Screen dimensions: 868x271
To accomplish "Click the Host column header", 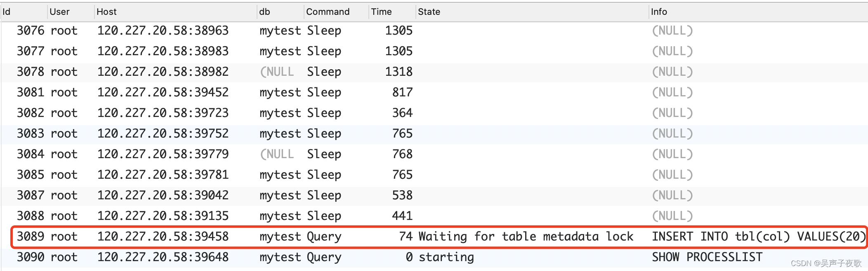I will pyautogui.click(x=175, y=12).
